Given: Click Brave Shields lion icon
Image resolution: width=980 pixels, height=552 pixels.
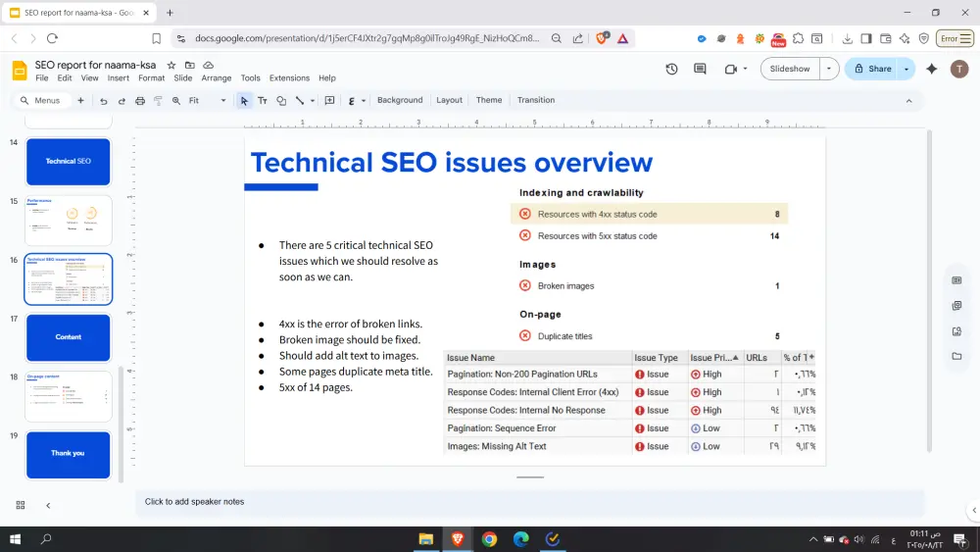Looking at the screenshot, I should tap(602, 38).
